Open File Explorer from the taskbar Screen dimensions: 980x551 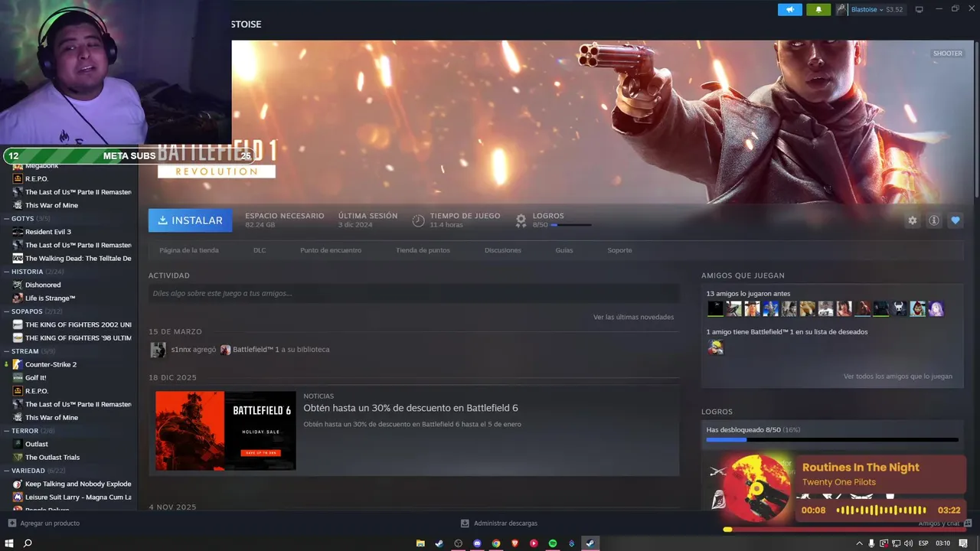point(420,543)
